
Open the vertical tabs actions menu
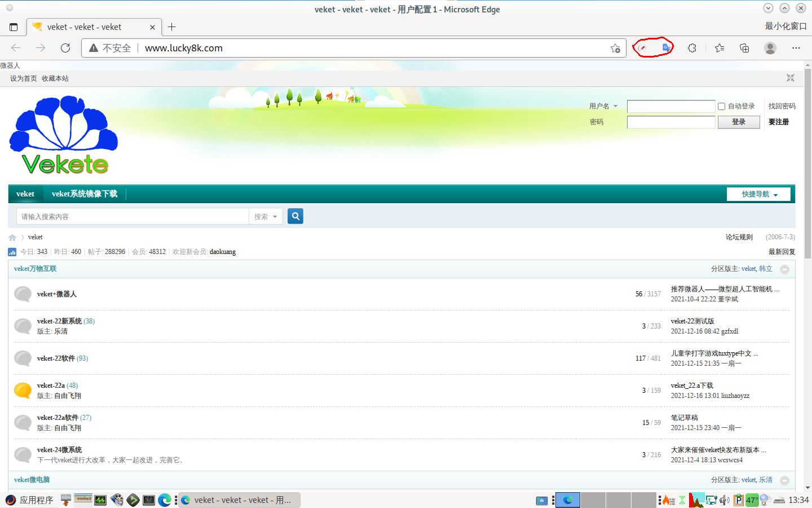pos(14,27)
